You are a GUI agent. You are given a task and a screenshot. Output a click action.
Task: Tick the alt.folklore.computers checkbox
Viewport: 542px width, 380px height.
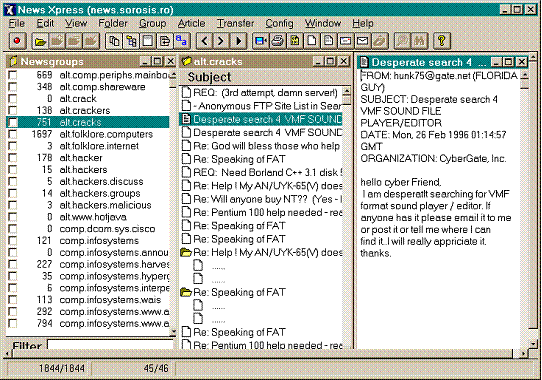[x=12, y=134]
